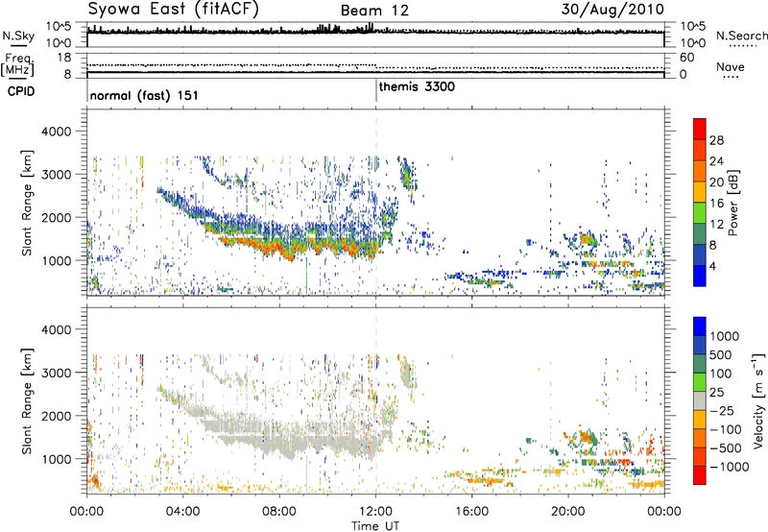The width and height of the screenshot is (768, 532).
Task: Click the '28' label on power color bar
Action: point(716,140)
